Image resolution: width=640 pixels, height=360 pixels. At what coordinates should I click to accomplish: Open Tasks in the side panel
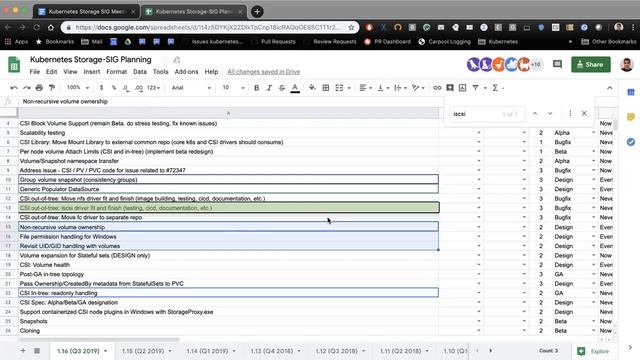coord(631,142)
